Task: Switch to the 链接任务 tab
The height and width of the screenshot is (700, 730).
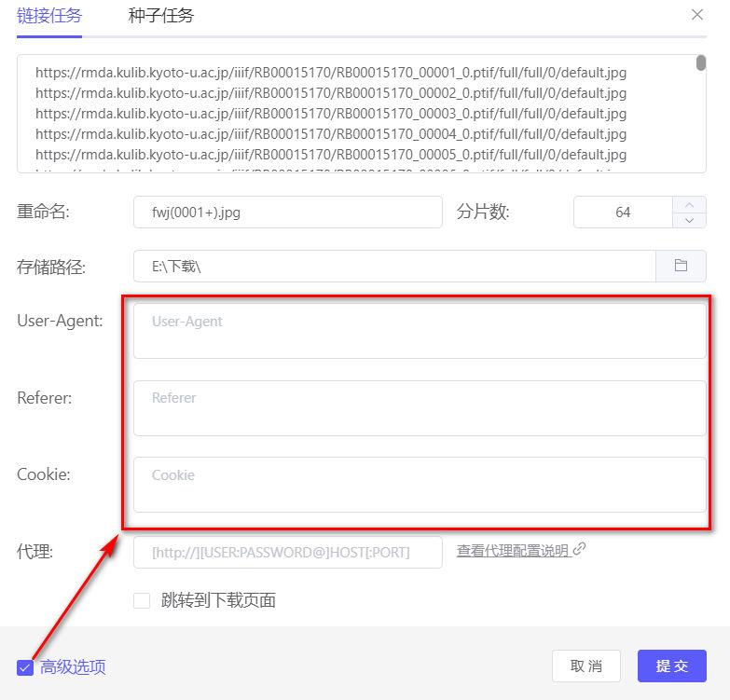Action: point(49,16)
